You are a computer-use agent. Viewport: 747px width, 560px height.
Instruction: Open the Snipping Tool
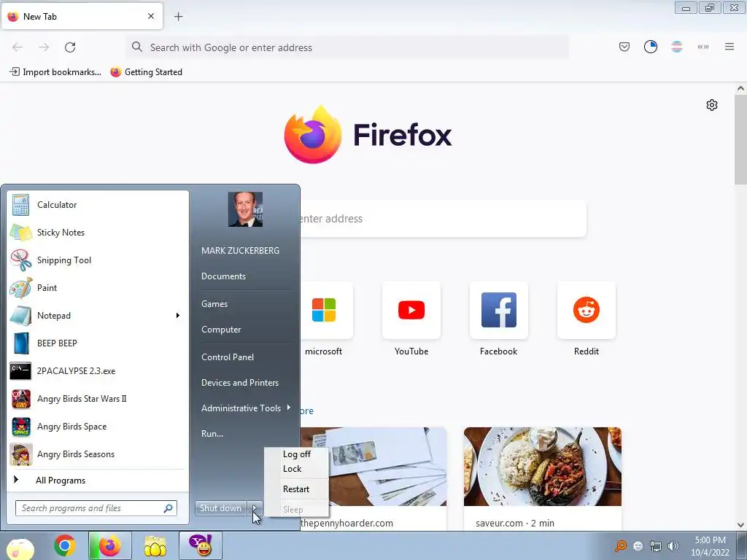coord(98,260)
